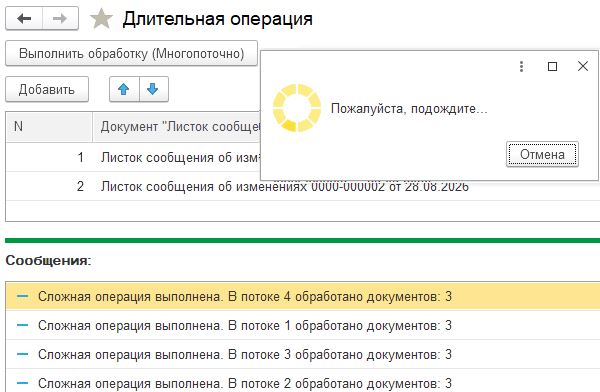Image resolution: width=600 pixels, height=392 pixels.
Task: Click the Сообщения: label
Action: click(49, 261)
